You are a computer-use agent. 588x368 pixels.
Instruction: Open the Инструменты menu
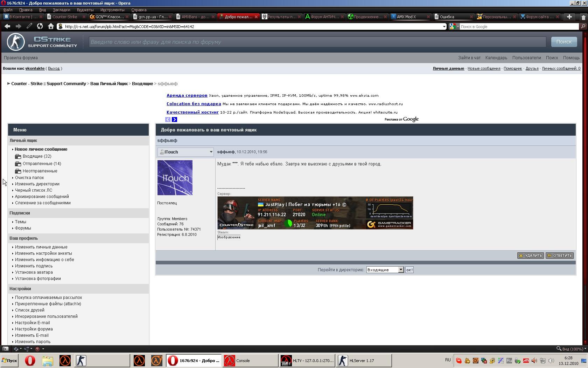pyautogui.click(x=112, y=10)
